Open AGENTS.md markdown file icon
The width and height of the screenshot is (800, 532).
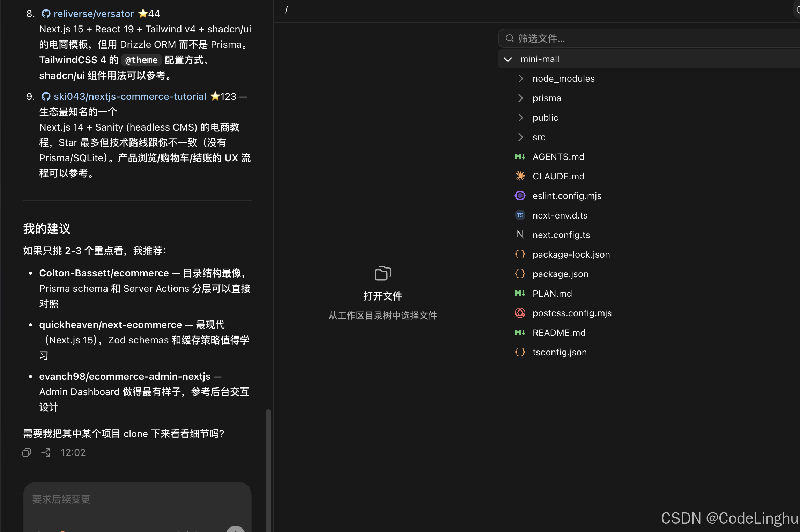520,157
